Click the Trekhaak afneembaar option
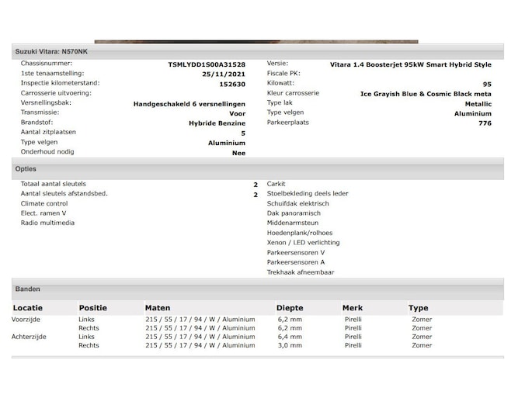This screenshot has height=398, width=532. click(x=301, y=272)
